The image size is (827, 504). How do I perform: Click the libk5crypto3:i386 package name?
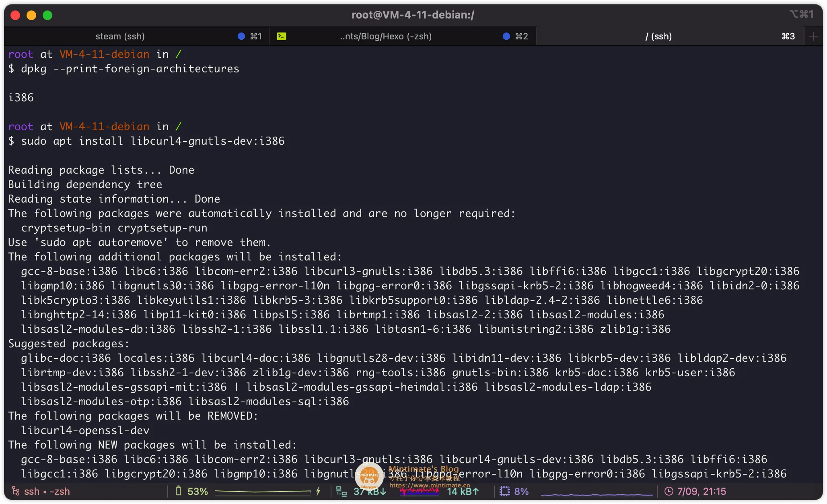pos(76,300)
